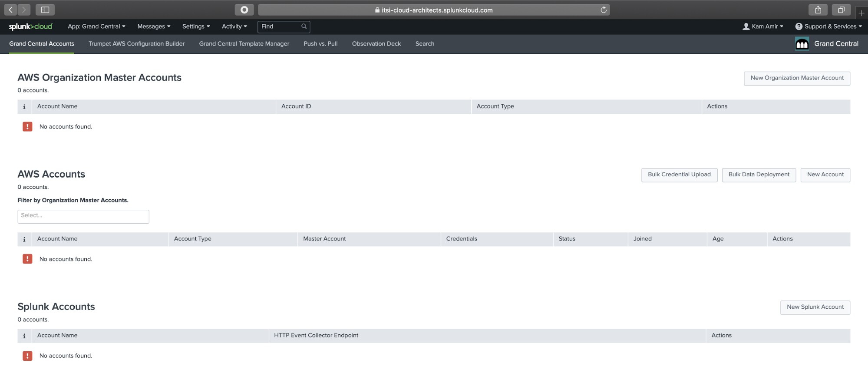Viewport: 868px width, 386px height.
Task: Open the Grand Central Template Manager tab
Action: (244, 44)
